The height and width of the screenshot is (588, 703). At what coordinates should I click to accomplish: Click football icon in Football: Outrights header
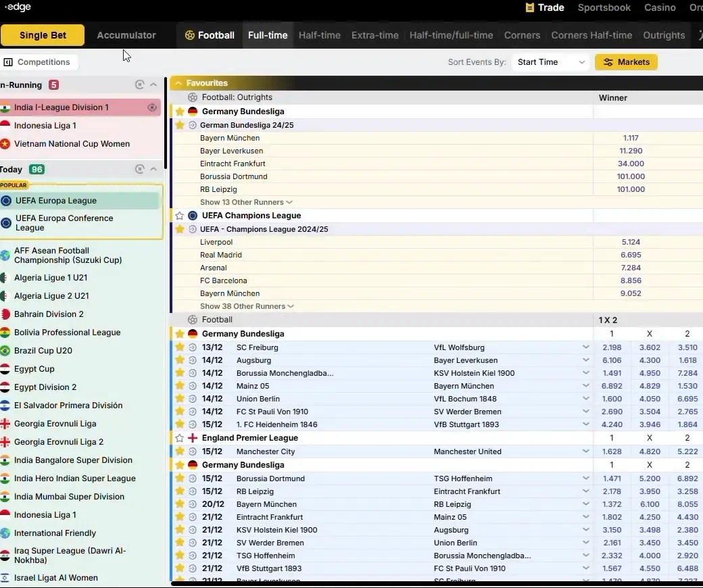pos(193,97)
